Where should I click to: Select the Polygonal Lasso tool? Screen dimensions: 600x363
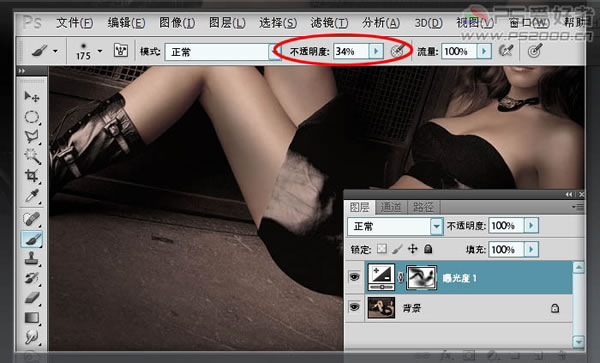click(31, 137)
